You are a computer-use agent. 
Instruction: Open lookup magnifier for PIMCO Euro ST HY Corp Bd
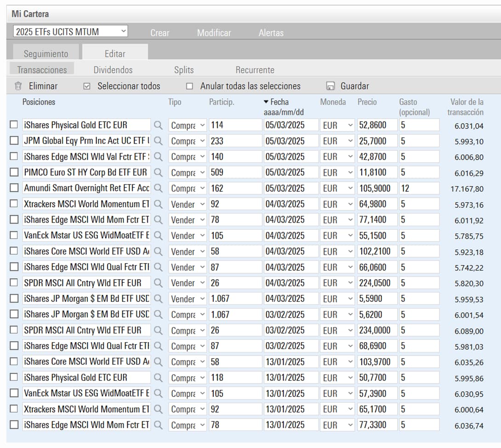[158, 172]
